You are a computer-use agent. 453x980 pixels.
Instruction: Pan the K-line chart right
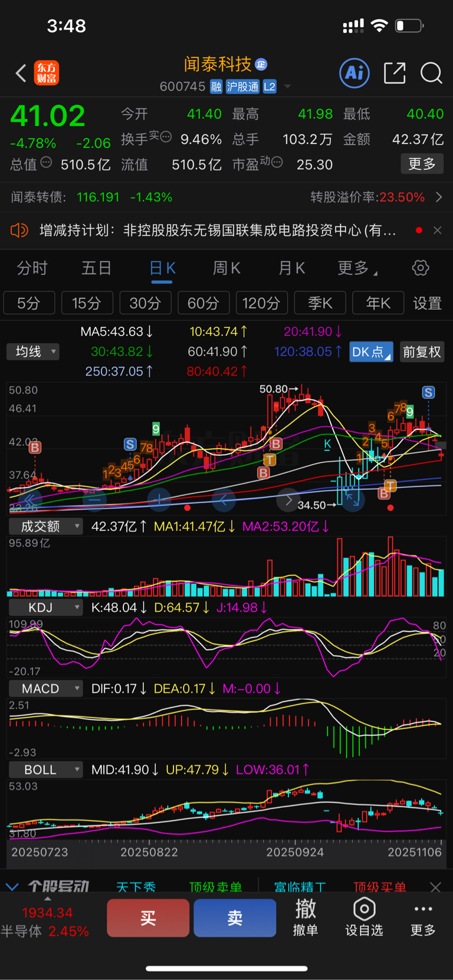click(288, 500)
